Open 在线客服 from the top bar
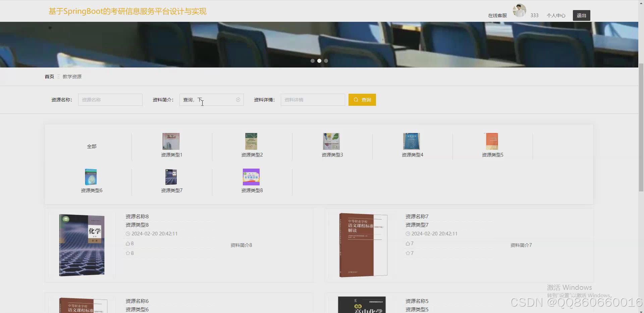 tap(497, 15)
